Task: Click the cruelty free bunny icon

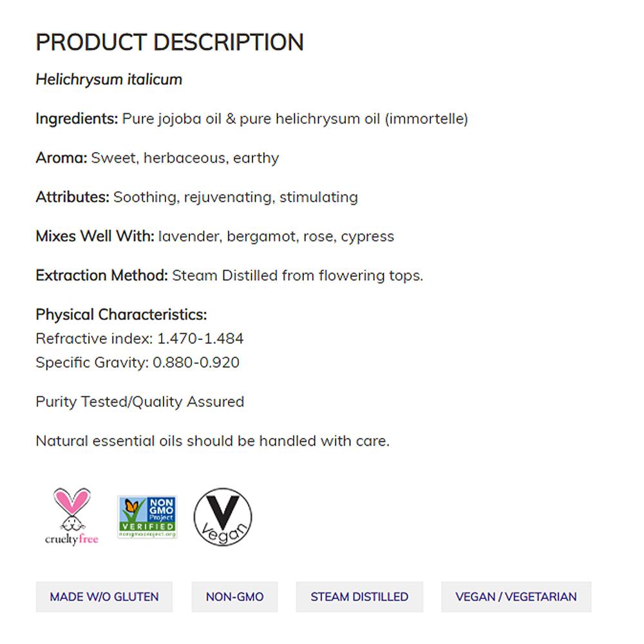Action: (71, 516)
